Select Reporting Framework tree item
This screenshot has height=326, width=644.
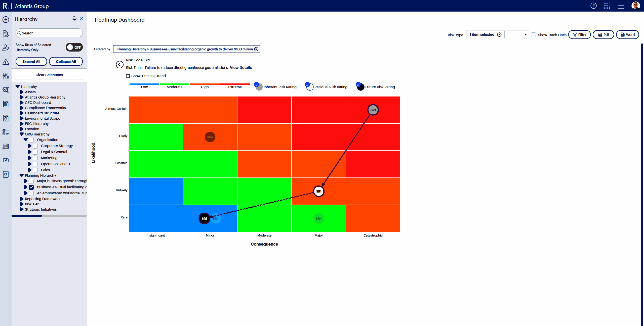point(43,199)
